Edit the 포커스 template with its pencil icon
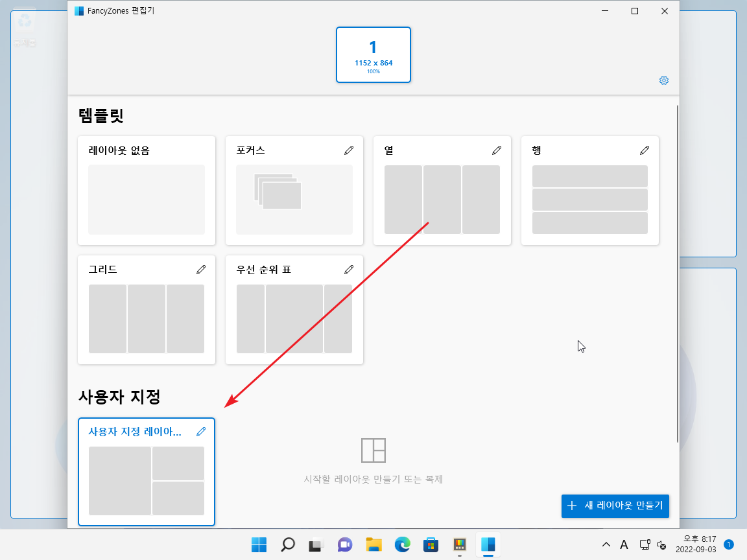Screen dimensions: 747x560 click(349, 150)
